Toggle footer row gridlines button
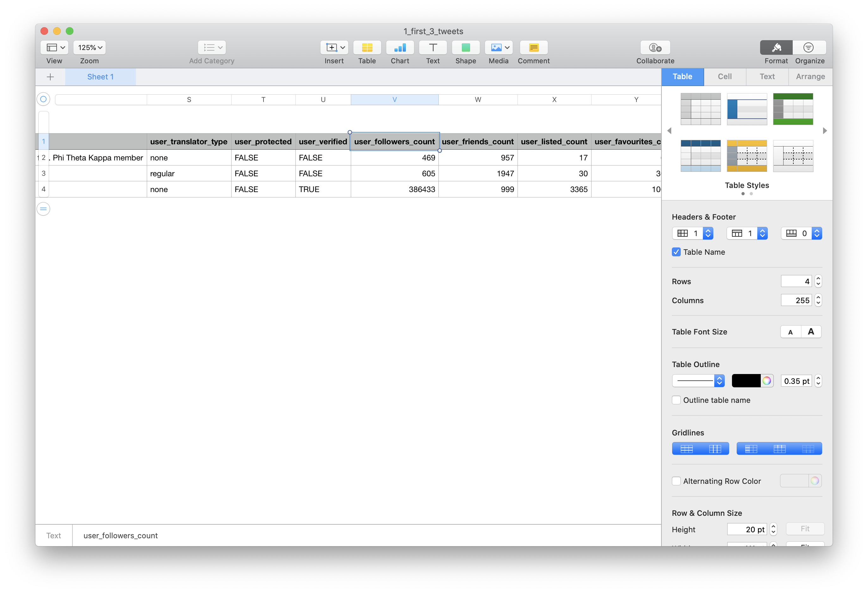Screen dimensions: 868x593 808,449
